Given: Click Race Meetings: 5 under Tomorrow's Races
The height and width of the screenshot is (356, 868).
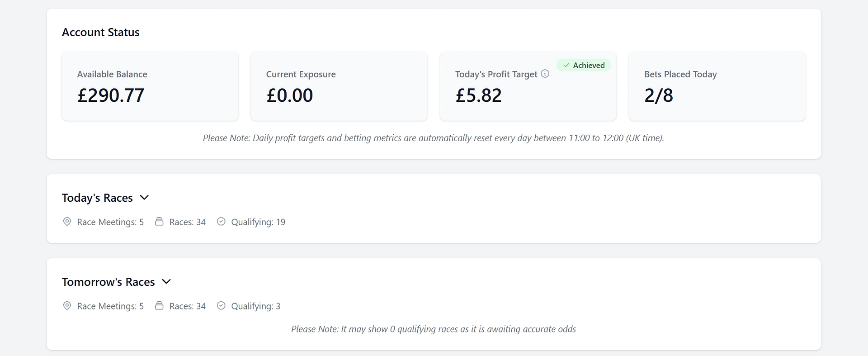Looking at the screenshot, I should click(x=110, y=306).
